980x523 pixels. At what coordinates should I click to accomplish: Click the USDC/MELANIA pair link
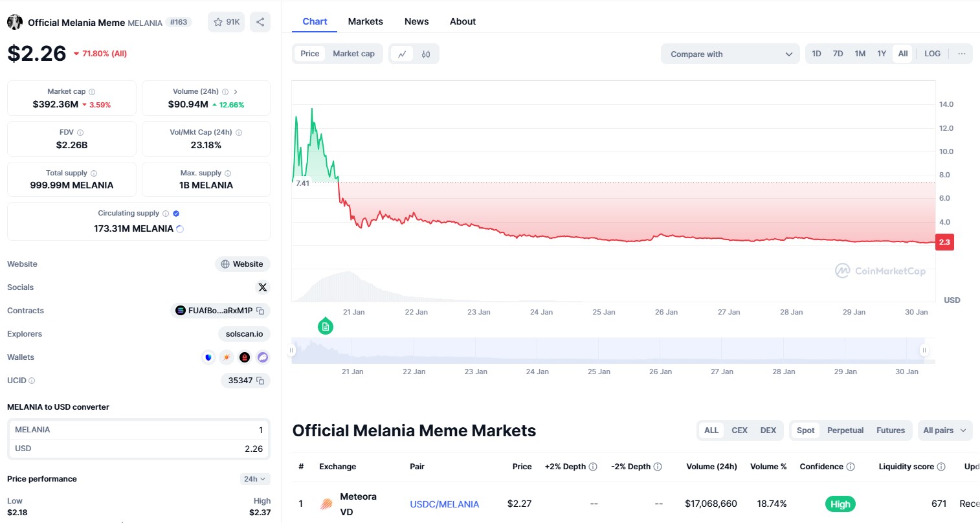pyautogui.click(x=445, y=504)
